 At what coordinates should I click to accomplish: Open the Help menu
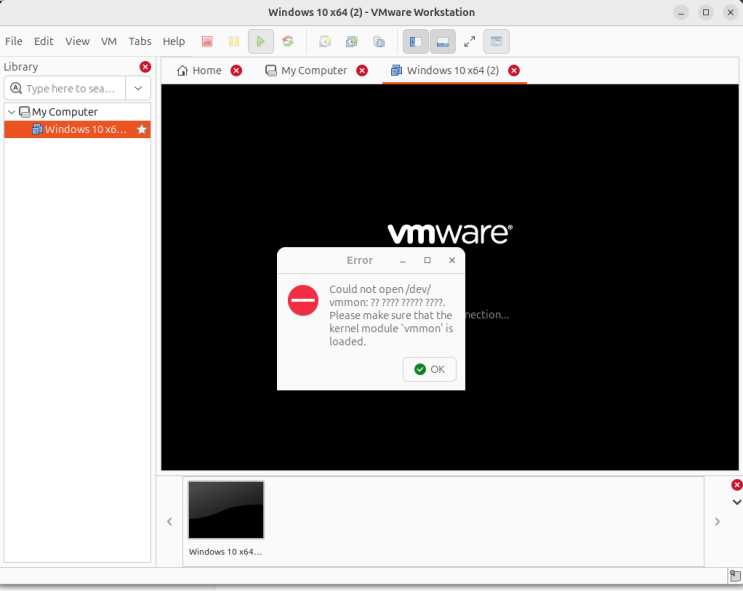pyautogui.click(x=174, y=41)
